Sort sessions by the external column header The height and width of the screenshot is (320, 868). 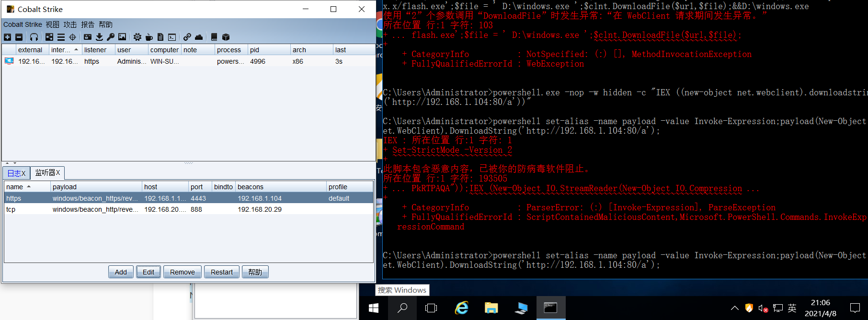click(x=33, y=50)
